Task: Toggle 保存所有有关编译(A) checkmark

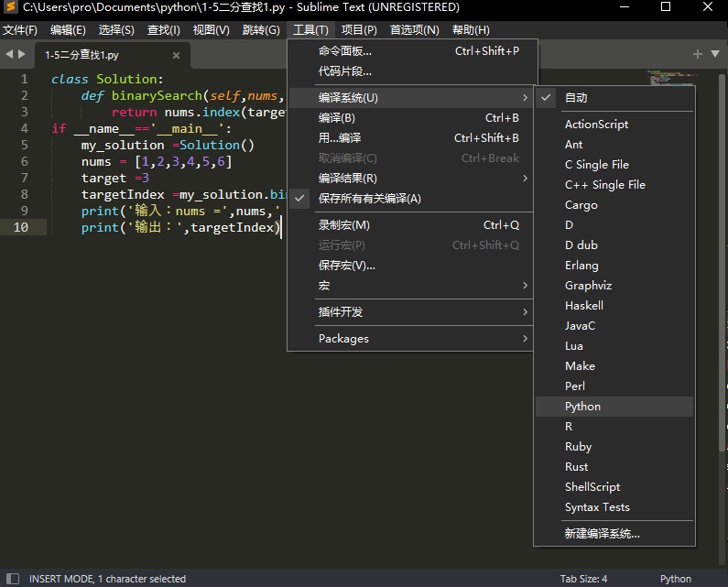Action: (x=411, y=199)
